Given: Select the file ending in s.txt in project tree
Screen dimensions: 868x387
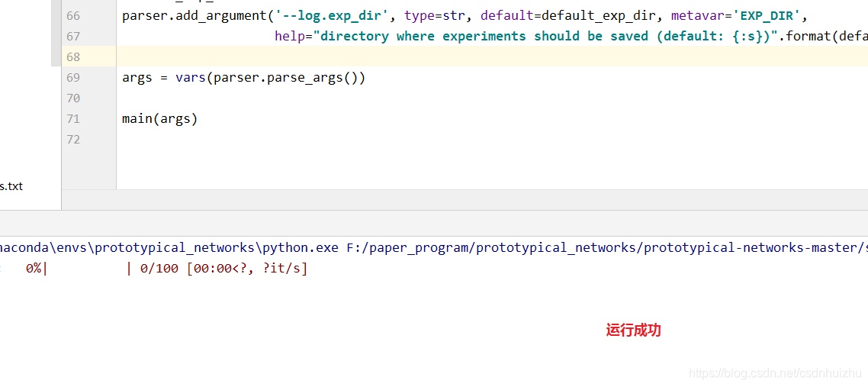Looking at the screenshot, I should [11, 186].
